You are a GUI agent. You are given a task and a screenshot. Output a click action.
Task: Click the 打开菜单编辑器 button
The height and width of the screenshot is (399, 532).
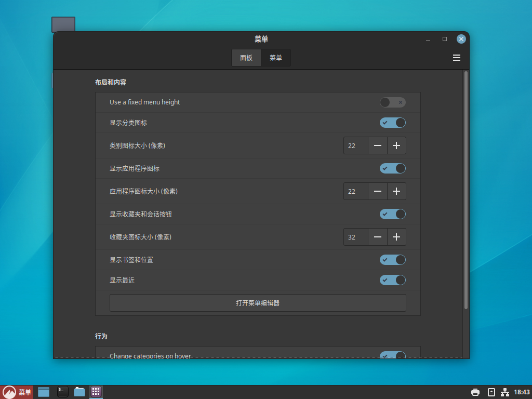tap(258, 303)
